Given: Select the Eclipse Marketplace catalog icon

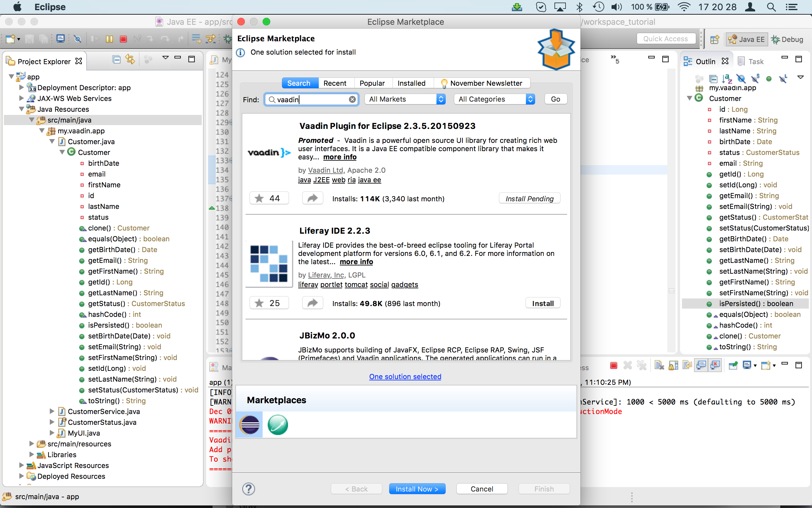Looking at the screenshot, I should pyautogui.click(x=249, y=425).
